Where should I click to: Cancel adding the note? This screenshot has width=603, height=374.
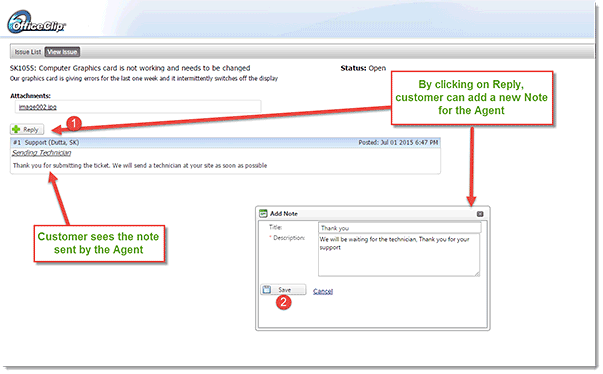pyautogui.click(x=323, y=291)
